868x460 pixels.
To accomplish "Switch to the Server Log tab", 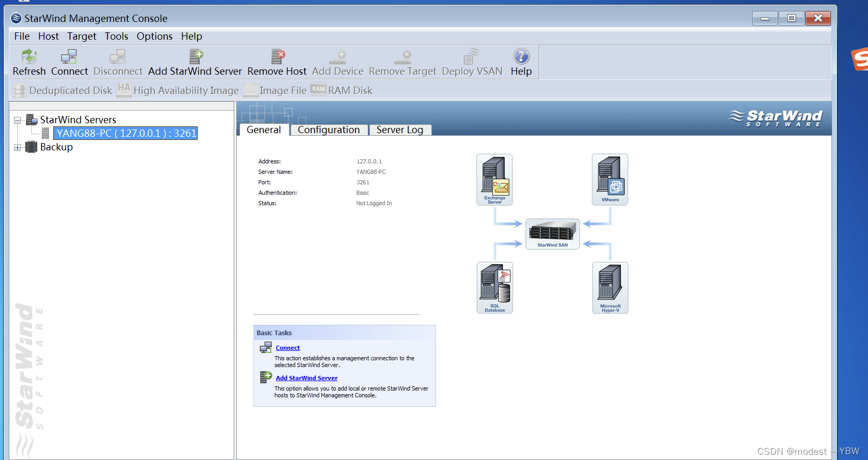I will pyautogui.click(x=400, y=129).
